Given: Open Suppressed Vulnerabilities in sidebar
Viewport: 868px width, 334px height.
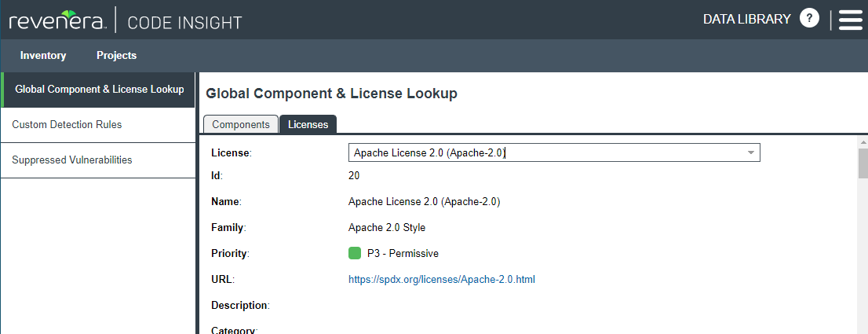Looking at the screenshot, I should pyautogui.click(x=98, y=160).
